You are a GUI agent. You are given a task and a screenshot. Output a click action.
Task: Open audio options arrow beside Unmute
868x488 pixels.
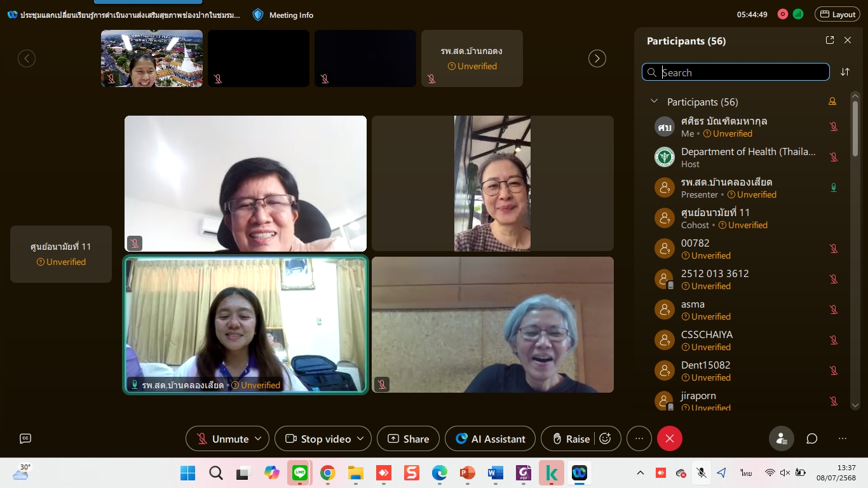click(258, 438)
